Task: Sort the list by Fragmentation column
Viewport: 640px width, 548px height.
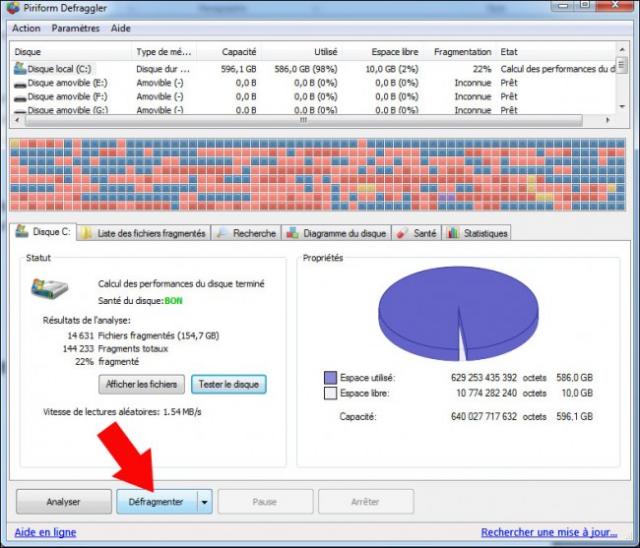Action: tap(462, 51)
